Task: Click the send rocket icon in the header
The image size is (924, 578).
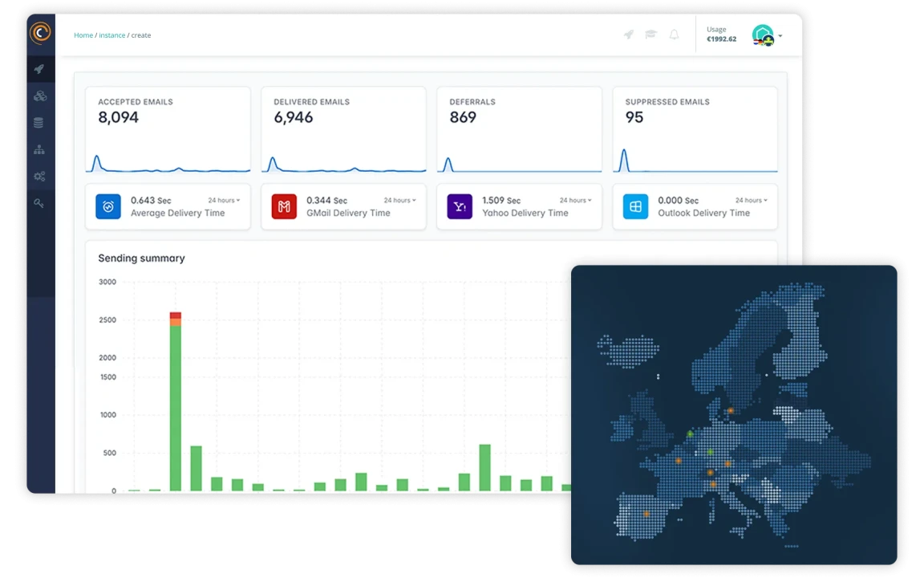Action: tap(629, 35)
